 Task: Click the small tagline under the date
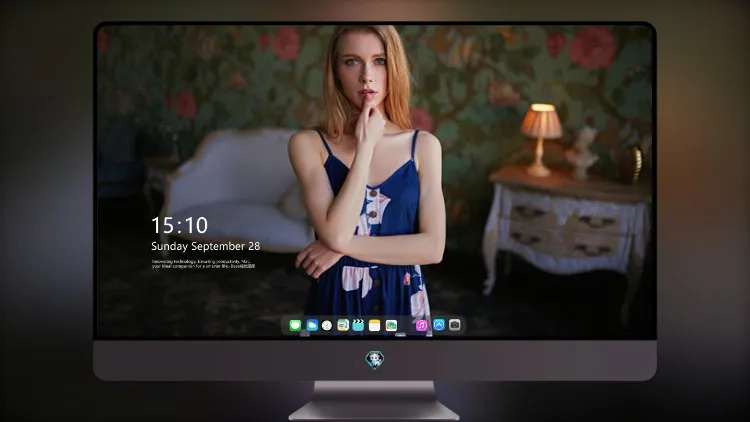203,264
